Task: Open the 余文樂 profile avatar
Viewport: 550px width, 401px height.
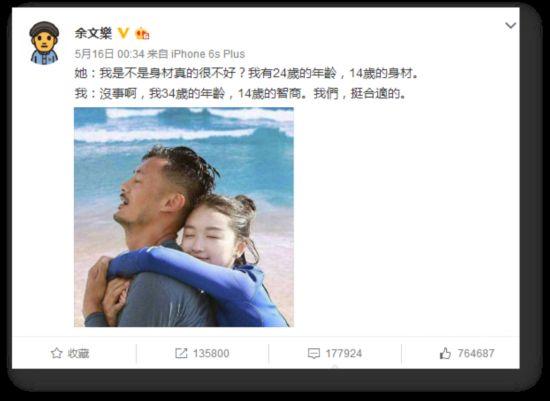Action: (x=44, y=43)
